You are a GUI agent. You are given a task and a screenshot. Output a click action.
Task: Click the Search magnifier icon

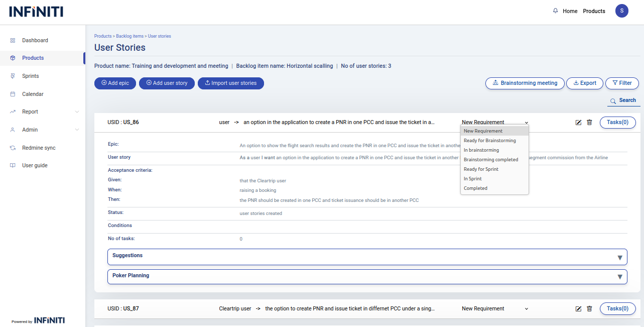point(613,101)
